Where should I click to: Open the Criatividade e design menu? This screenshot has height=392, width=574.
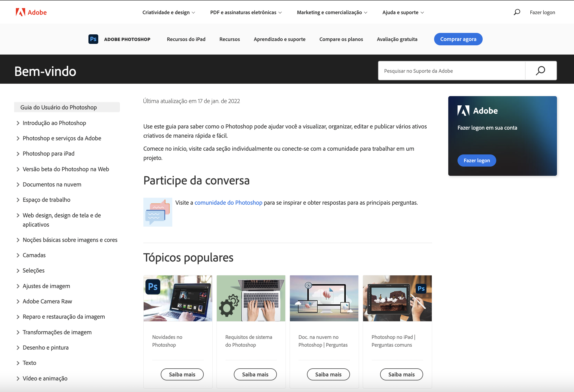pos(169,12)
